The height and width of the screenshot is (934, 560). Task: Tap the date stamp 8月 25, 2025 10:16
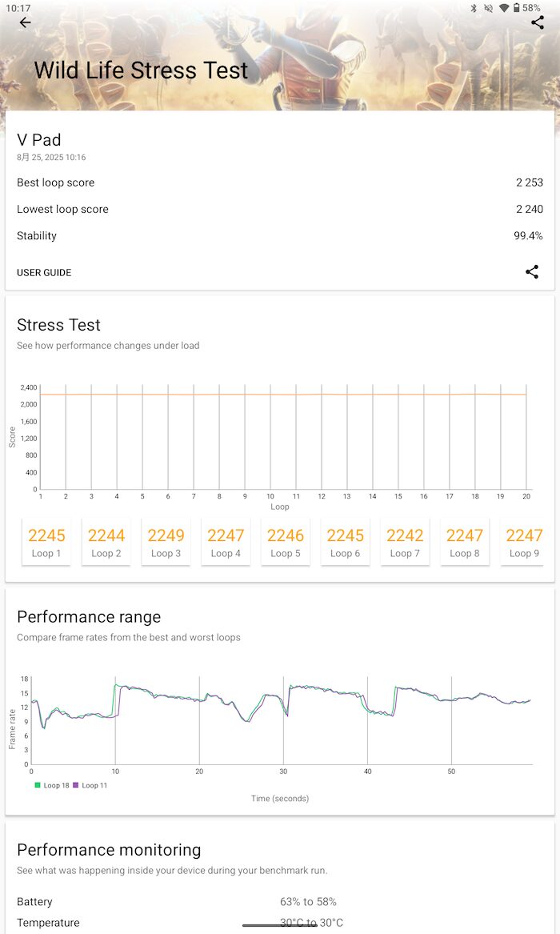[x=51, y=157]
